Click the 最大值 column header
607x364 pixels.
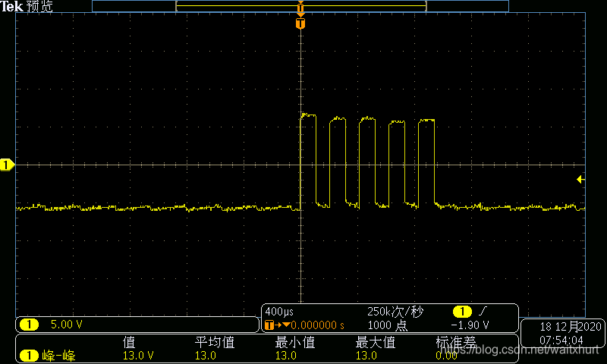[375, 342]
